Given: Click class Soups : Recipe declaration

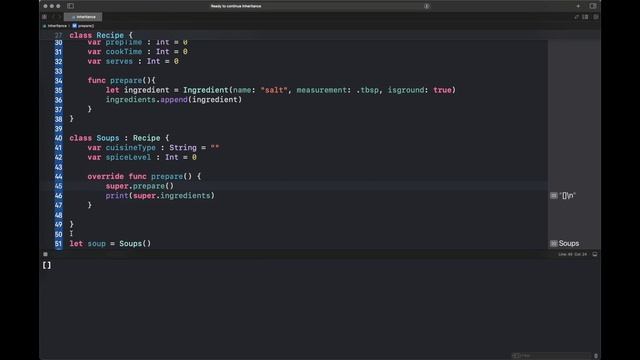Looking at the screenshot, I should (x=119, y=138).
